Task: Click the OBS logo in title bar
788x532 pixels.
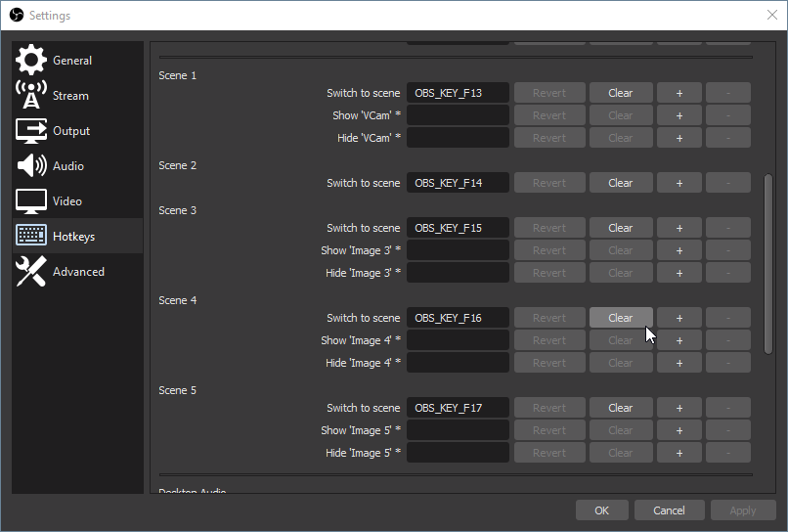Action: [16, 16]
